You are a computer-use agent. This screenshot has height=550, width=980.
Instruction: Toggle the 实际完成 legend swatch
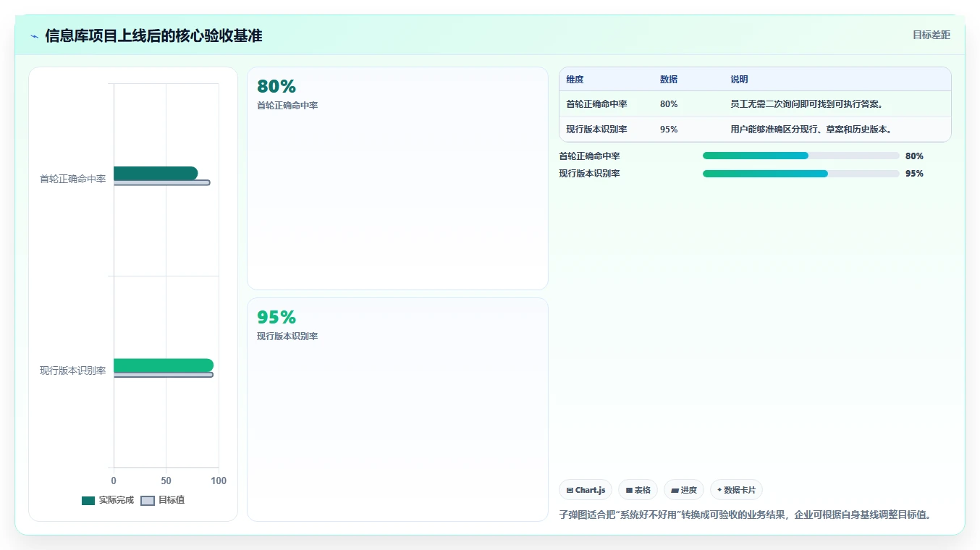(x=88, y=500)
